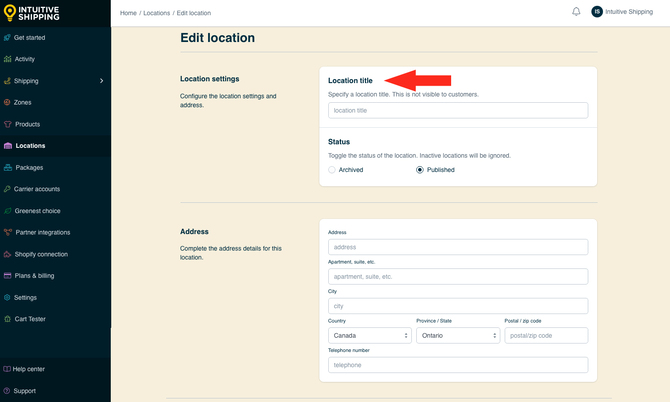Click the 'Complete the address details' description
This screenshot has height=402, width=670.
pos(230,253)
